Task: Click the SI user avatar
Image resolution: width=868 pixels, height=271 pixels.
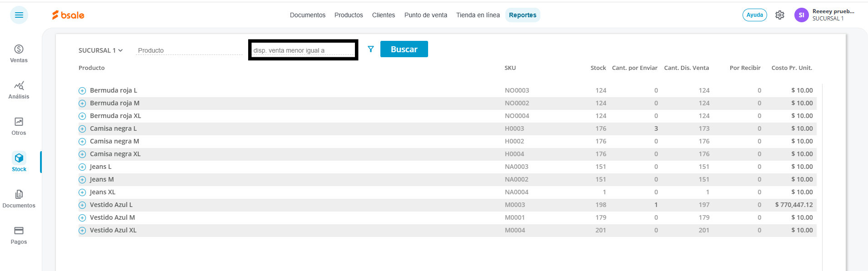Action: point(801,15)
